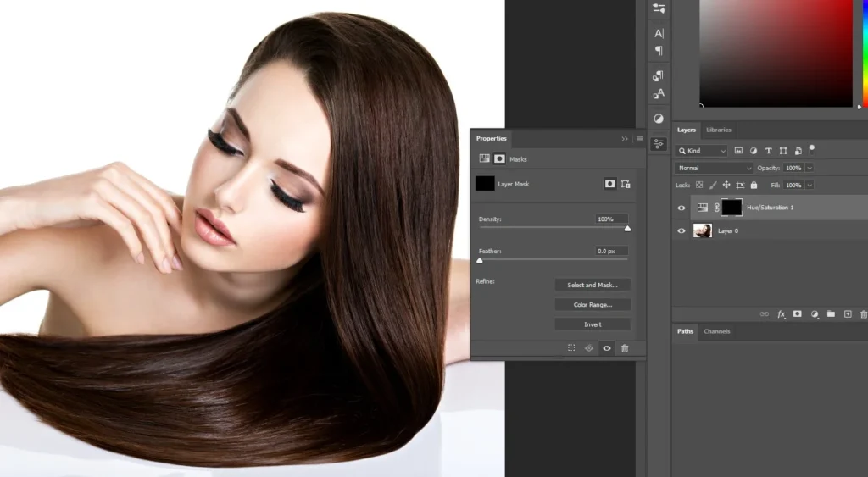Filter layers by smart objects
This screenshot has width=868, height=477.
coord(798,151)
